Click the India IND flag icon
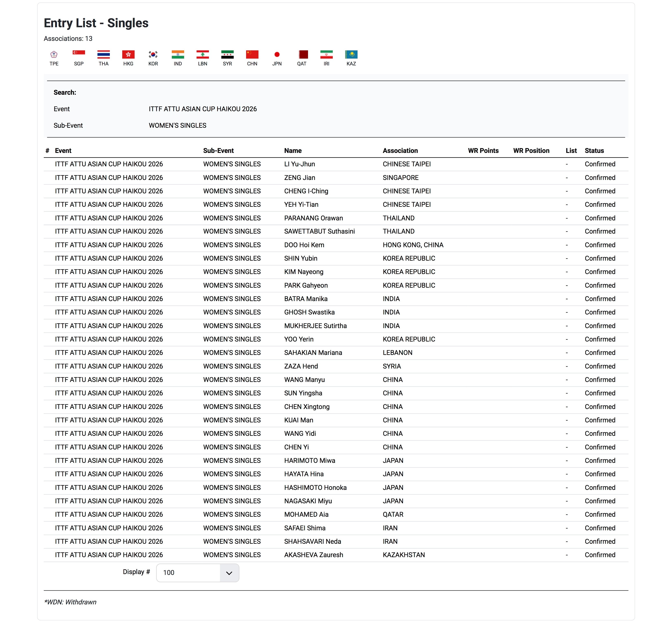This screenshot has width=672, height=624. pyautogui.click(x=178, y=54)
